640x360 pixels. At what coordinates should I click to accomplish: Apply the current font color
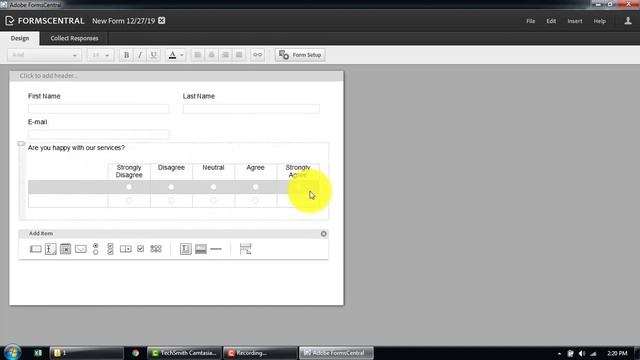[172, 55]
